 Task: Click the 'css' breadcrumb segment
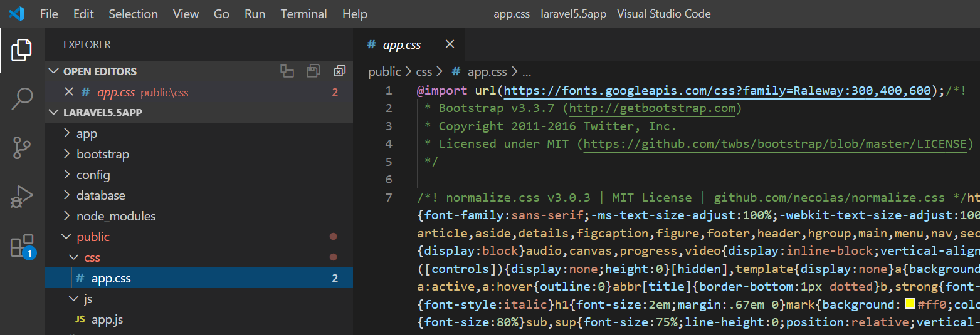tap(424, 72)
